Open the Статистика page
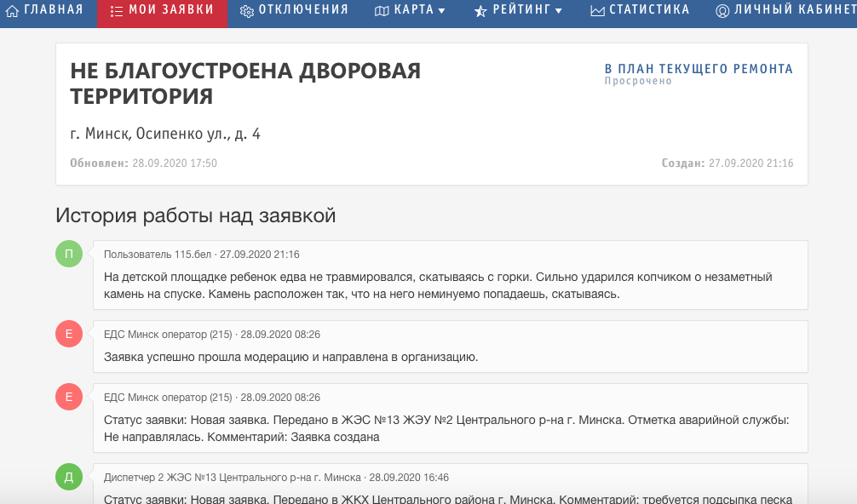 tap(640, 10)
